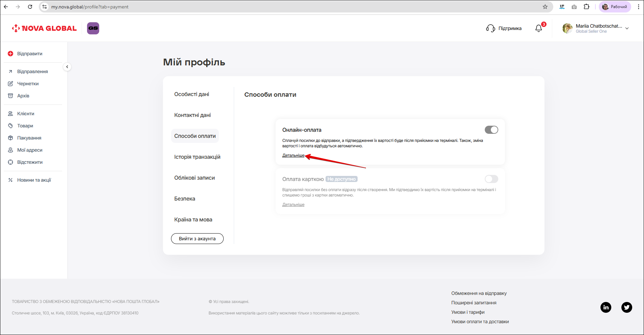Open Чернетки in the sidebar menu
644x335 pixels.
click(x=28, y=84)
